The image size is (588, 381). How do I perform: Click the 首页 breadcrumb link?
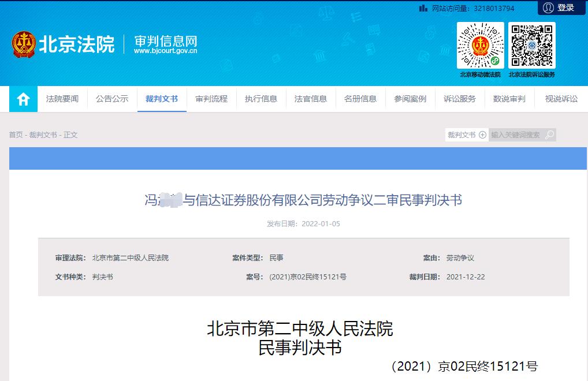pos(16,135)
